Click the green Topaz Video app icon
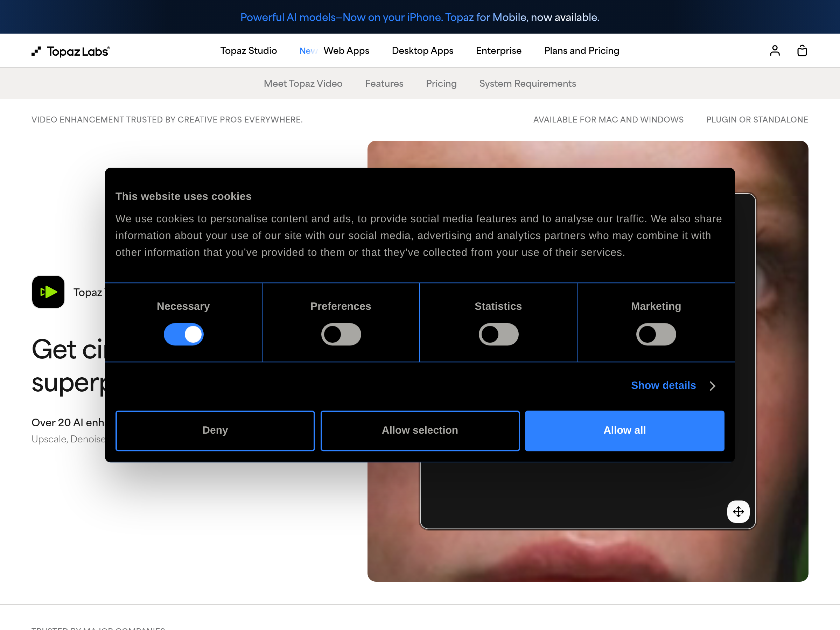Screen dimensions: 840x630 48,292
